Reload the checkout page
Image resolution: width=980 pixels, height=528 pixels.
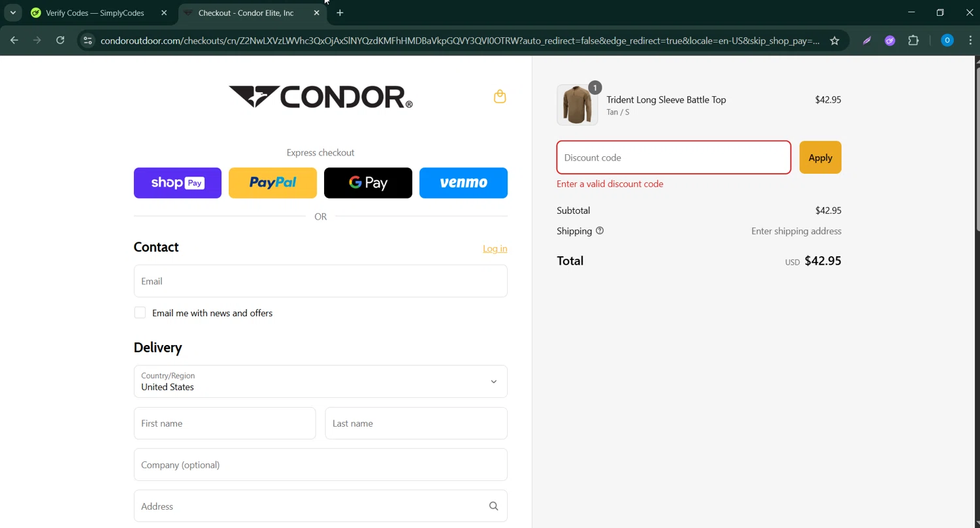[x=60, y=41]
